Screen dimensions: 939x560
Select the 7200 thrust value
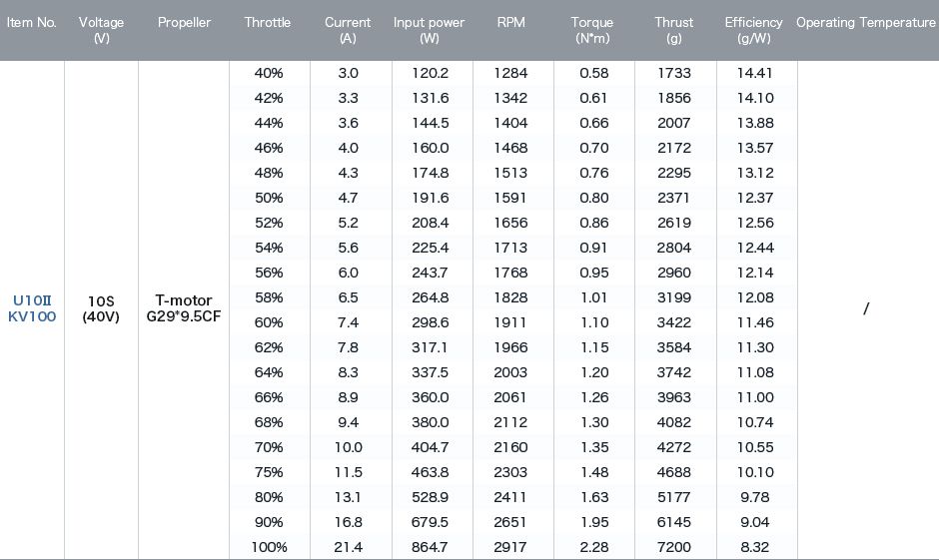click(673, 547)
